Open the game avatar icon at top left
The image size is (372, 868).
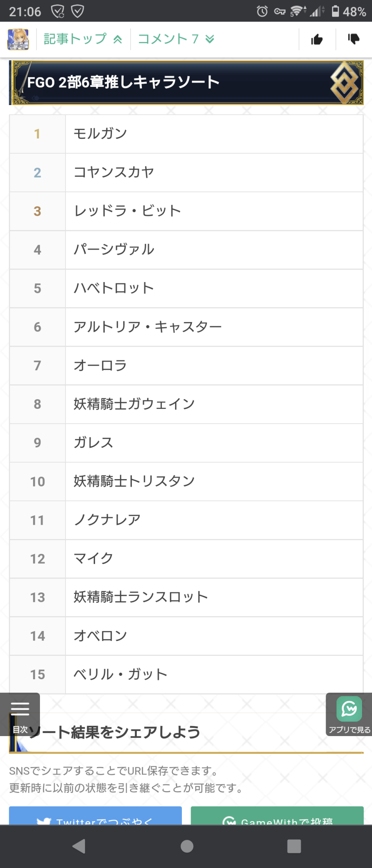(18, 39)
